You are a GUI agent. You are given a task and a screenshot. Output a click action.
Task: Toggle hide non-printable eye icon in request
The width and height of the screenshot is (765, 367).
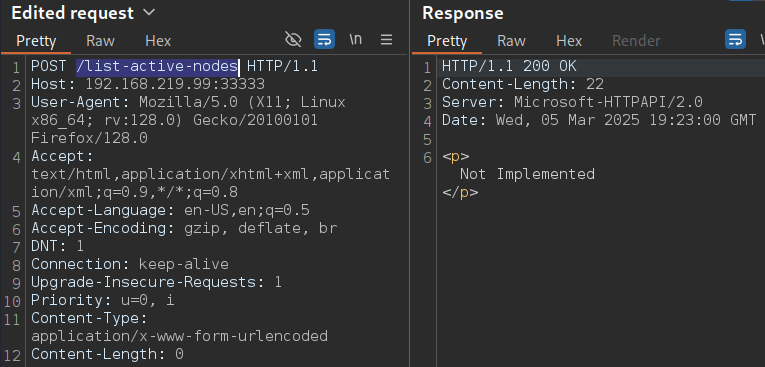click(293, 40)
